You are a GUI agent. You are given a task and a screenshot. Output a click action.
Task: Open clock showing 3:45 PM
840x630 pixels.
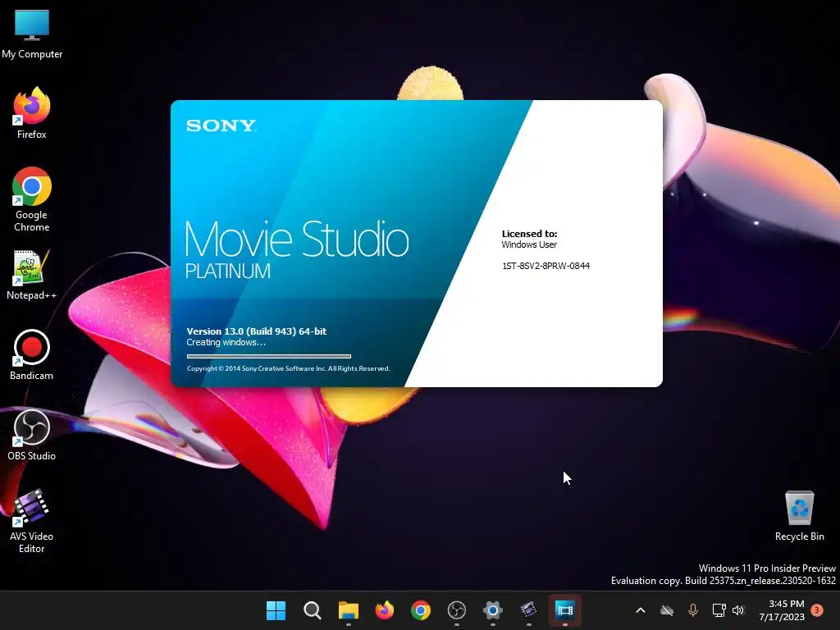[782, 610]
